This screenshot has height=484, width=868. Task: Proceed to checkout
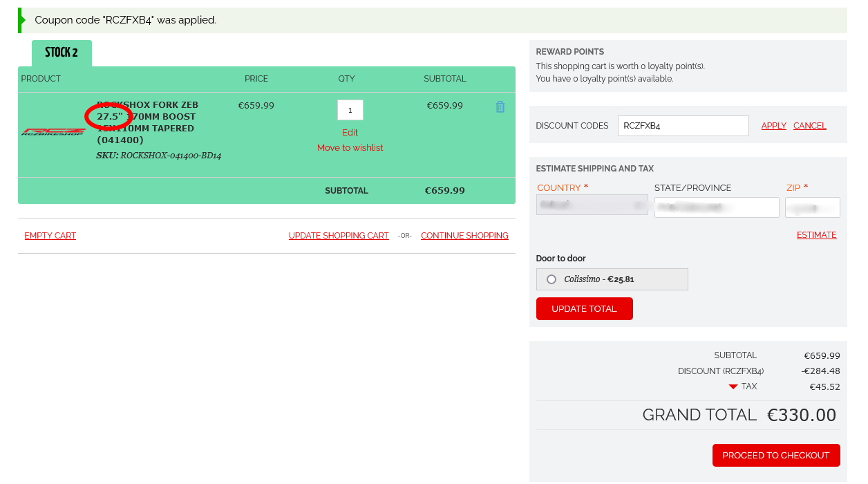coord(775,456)
